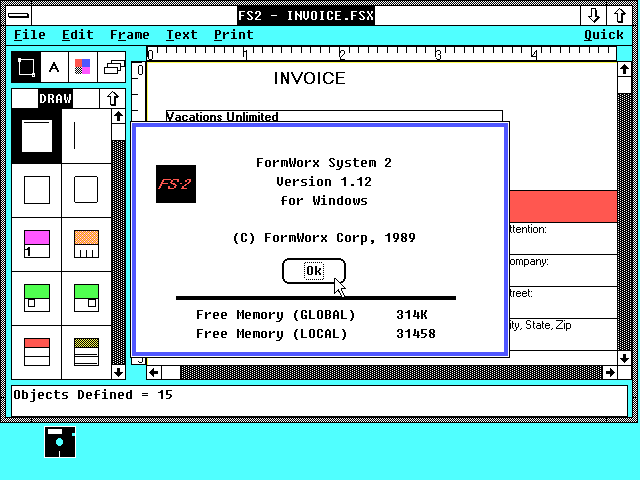Click the FS-2 logo in the dialog

click(176, 184)
